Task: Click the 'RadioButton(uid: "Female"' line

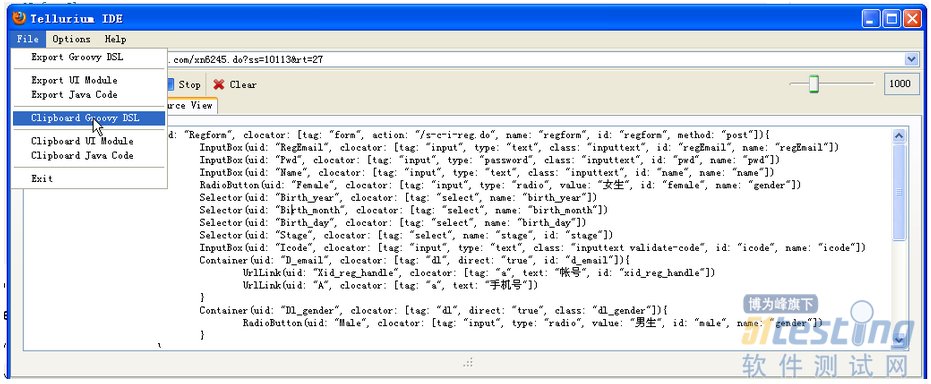Action: pyautogui.click(x=500, y=185)
